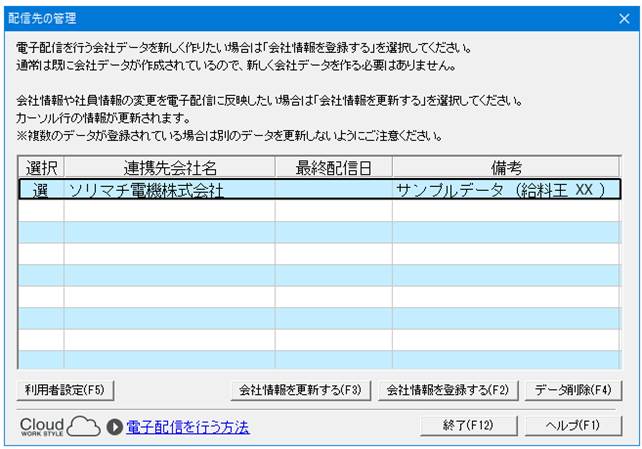Click 会社情報を登録する(F2) button
This screenshot has height=449, width=642.
click(x=448, y=390)
